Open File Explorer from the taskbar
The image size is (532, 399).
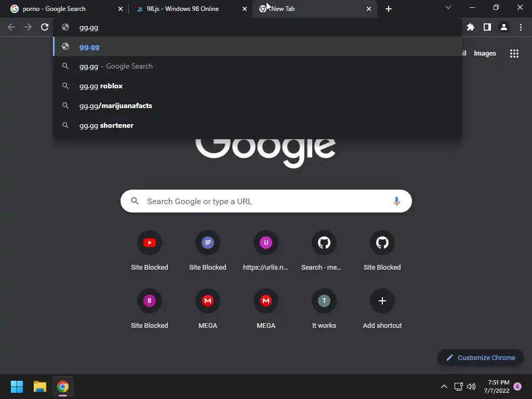coord(39,387)
